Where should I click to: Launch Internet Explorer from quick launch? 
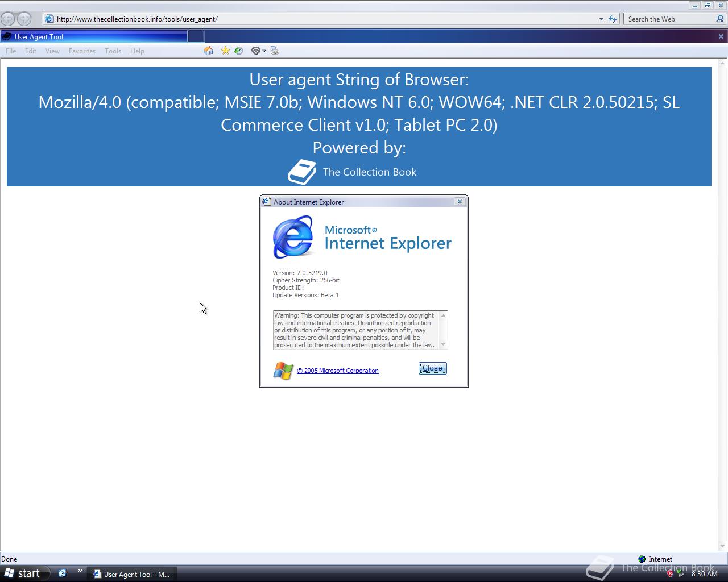coord(63,573)
